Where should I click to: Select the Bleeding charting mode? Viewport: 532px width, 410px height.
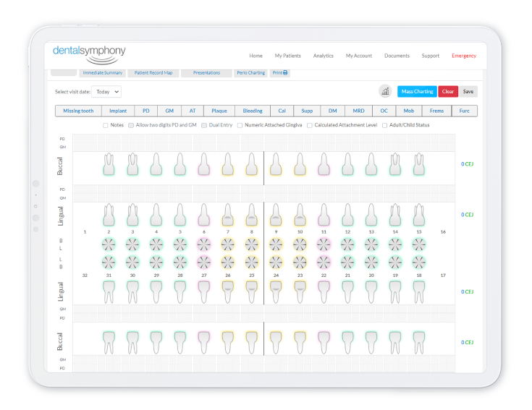253,111
